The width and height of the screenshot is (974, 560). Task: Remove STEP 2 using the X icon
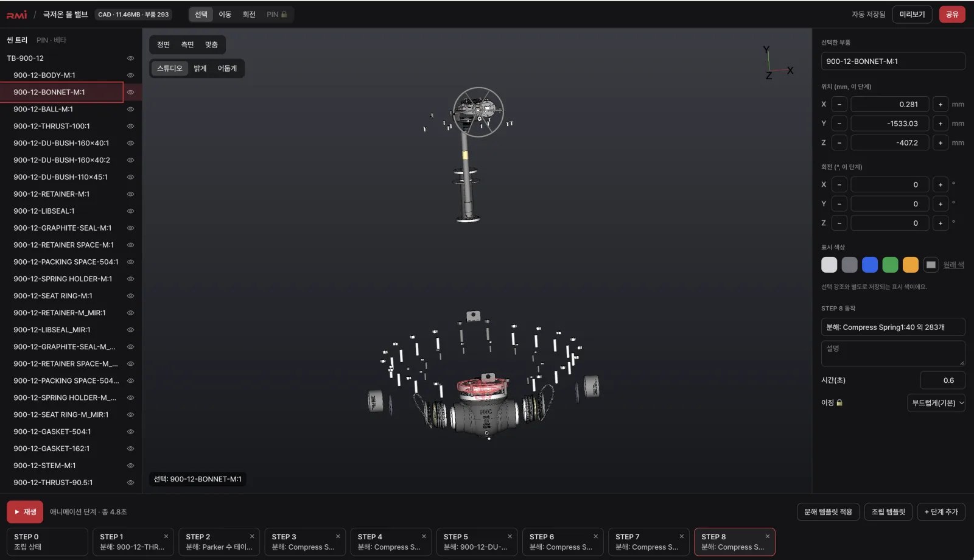coord(252,536)
